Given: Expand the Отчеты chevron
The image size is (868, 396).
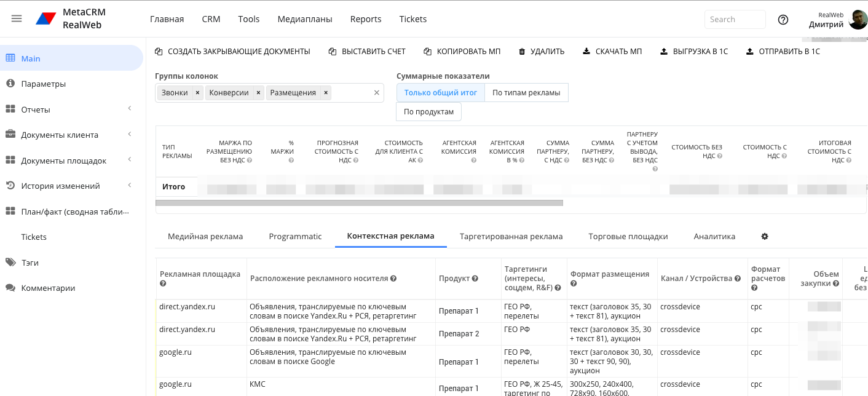Looking at the screenshot, I should pos(130,109).
